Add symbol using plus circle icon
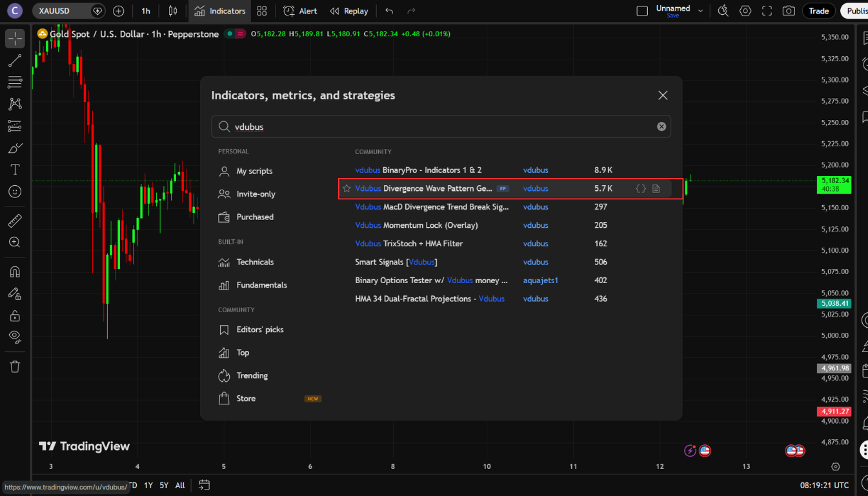This screenshot has width=868, height=496. tap(118, 11)
